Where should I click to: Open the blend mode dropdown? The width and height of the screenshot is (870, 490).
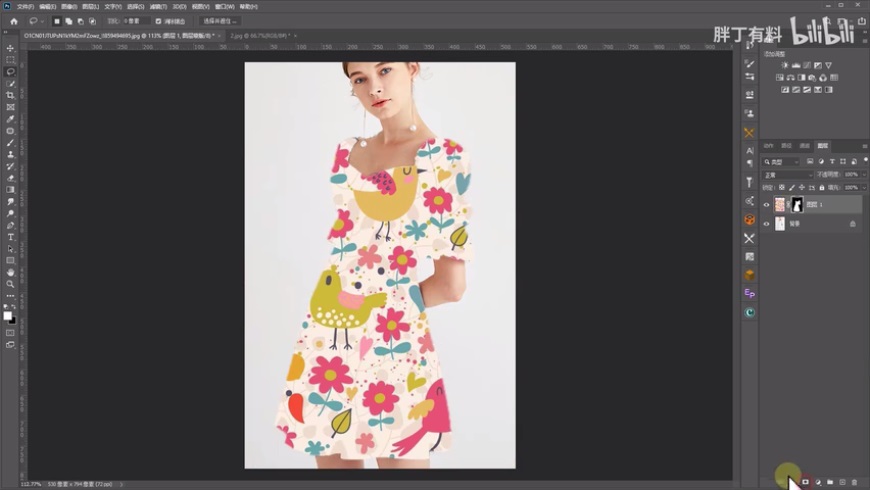[x=788, y=175]
